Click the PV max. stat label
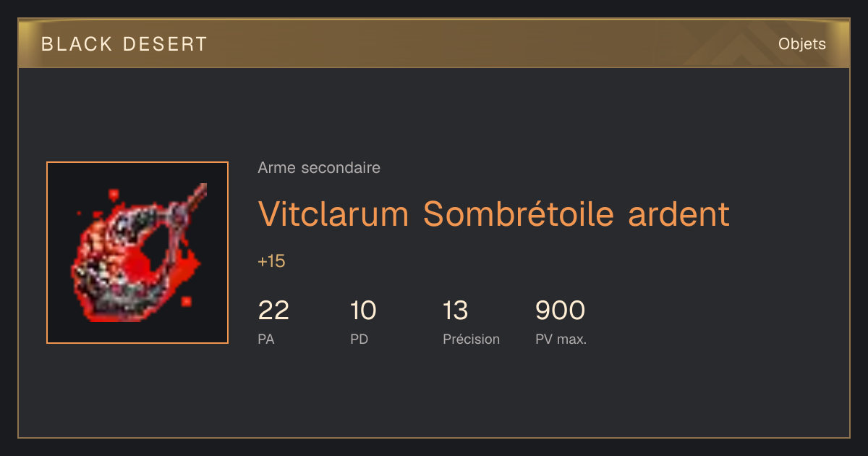The width and height of the screenshot is (868, 456). click(561, 339)
